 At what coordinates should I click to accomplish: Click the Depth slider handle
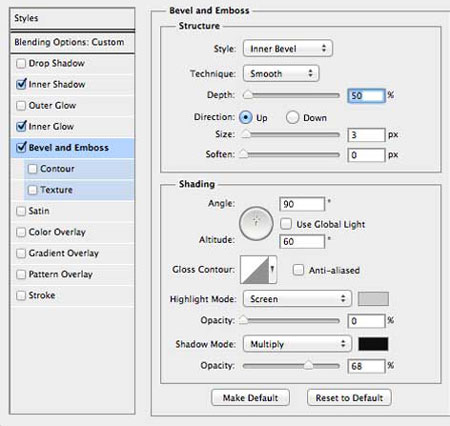tap(248, 95)
